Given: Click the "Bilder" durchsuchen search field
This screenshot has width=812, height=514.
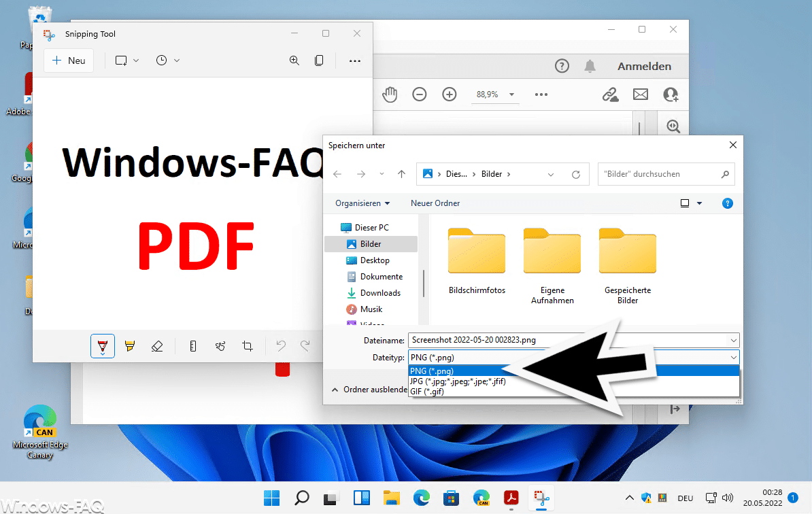Looking at the screenshot, I should point(666,174).
